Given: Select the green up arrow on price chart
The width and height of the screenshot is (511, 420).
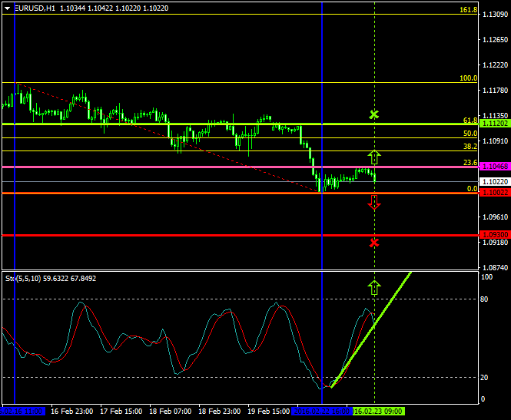Looking at the screenshot, I should pyautogui.click(x=374, y=157).
